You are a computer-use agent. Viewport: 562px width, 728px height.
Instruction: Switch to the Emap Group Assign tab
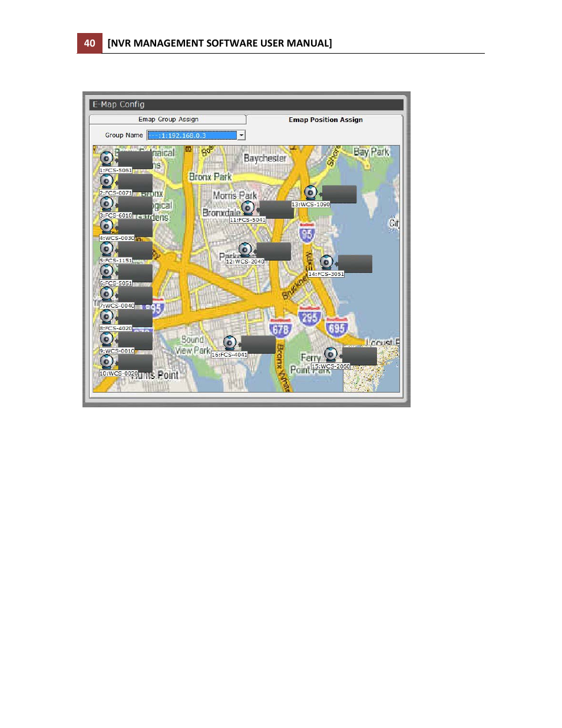click(168, 120)
